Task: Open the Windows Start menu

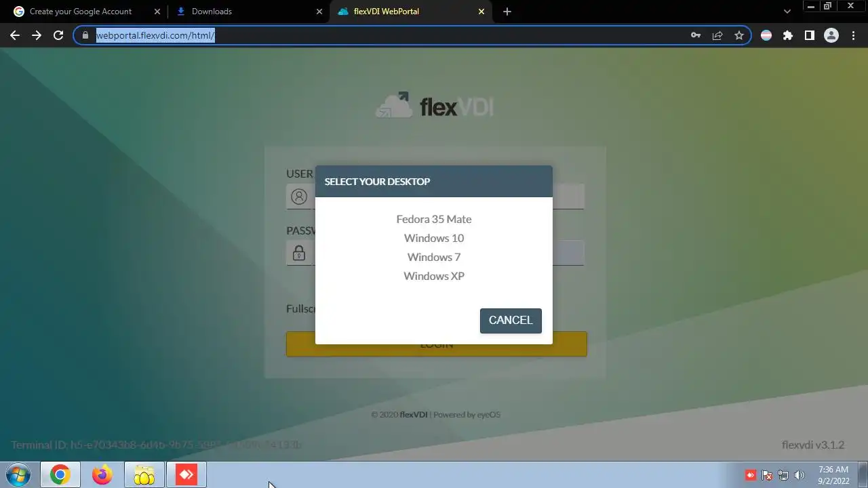Action: click(x=18, y=475)
